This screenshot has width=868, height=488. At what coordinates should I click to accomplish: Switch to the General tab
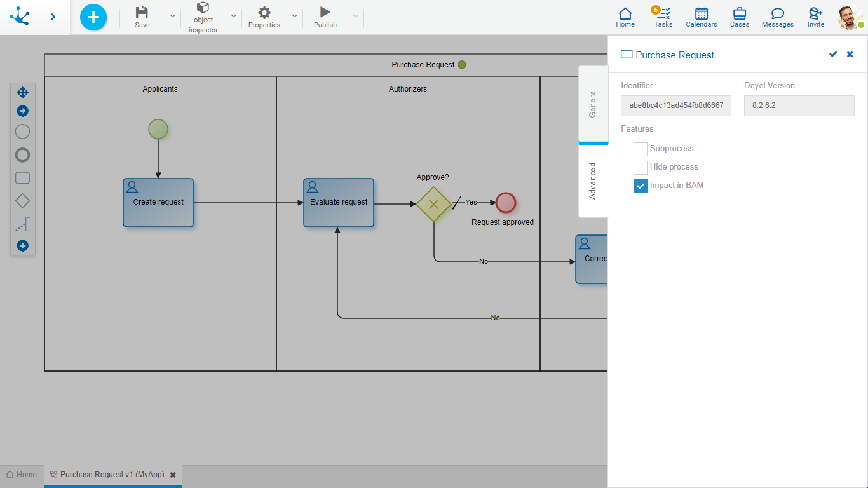[593, 104]
